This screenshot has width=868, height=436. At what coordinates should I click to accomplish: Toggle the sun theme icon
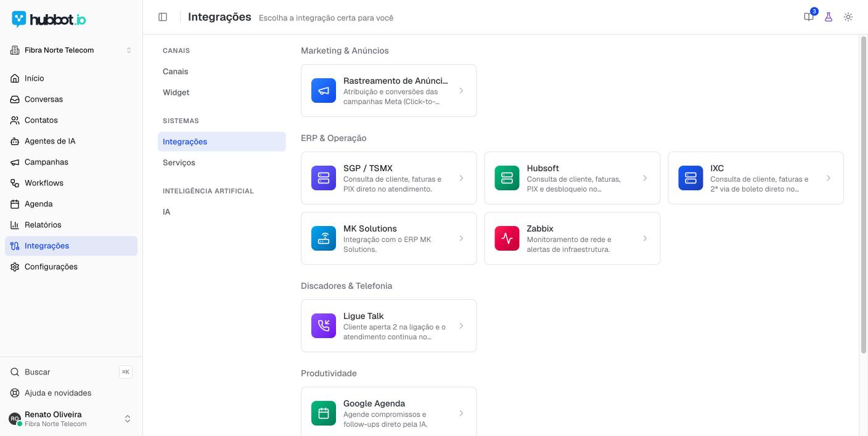pos(848,17)
